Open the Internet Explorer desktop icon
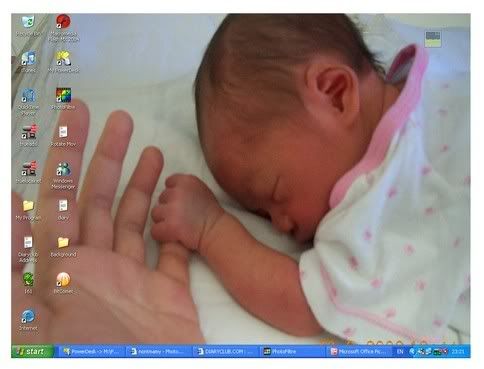Screen dimensions: 484x369 pyautogui.click(x=28, y=316)
